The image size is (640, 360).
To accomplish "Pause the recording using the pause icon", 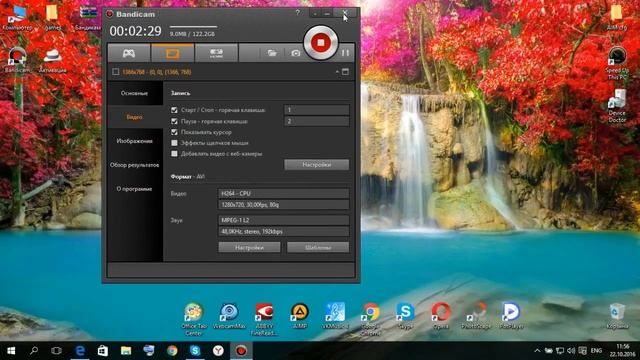I will [345, 53].
